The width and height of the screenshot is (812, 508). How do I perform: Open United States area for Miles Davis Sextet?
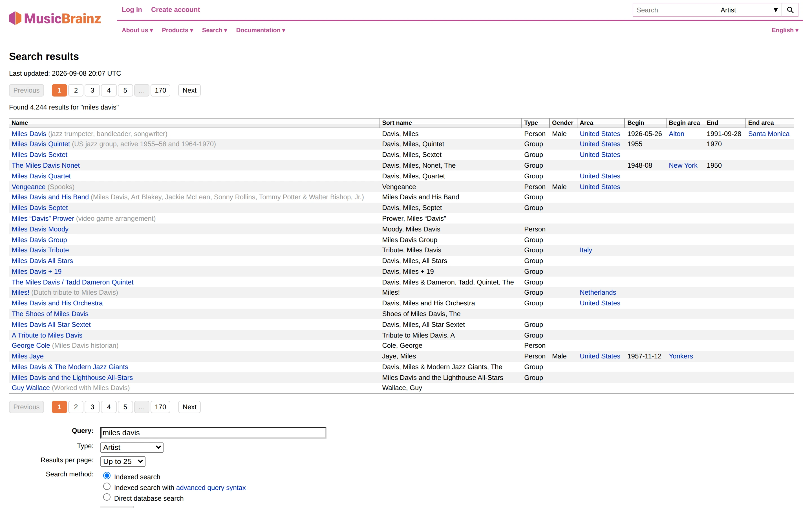pos(600,155)
